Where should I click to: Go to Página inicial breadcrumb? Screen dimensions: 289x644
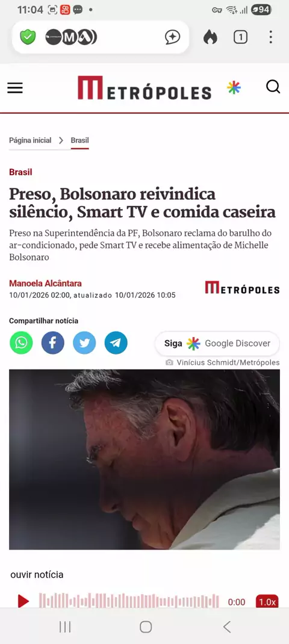(x=30, y=140)
